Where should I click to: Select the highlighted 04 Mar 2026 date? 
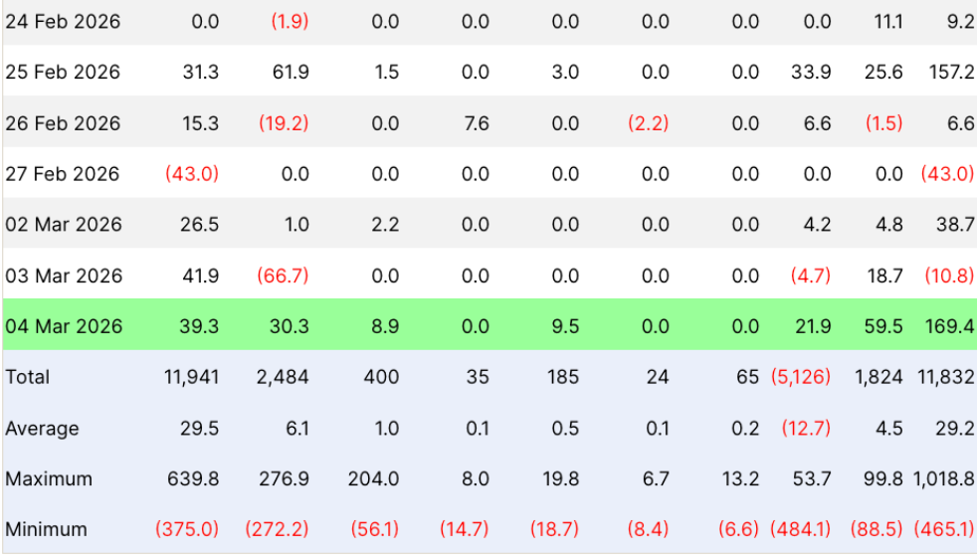(x=64, y=326)
